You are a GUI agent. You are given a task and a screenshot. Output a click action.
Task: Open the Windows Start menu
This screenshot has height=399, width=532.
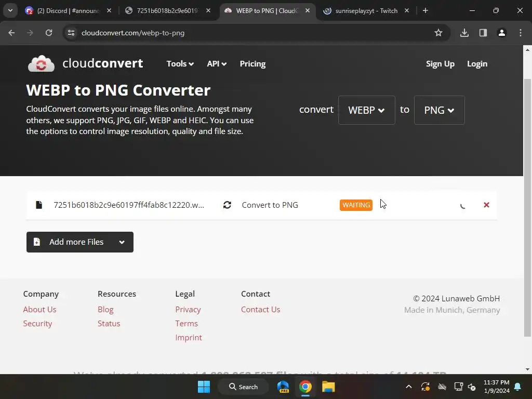[204, 387]
